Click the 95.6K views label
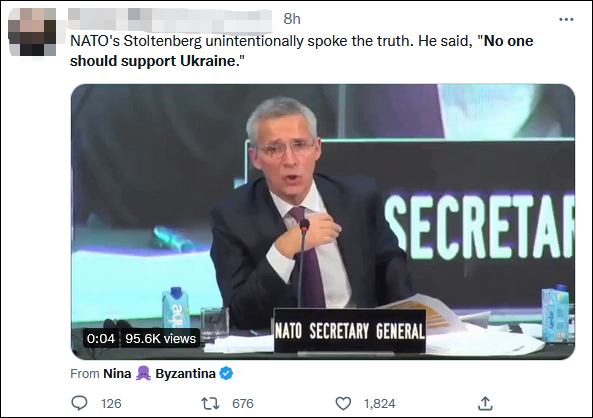The image size is (593, 418). click(160, 338)
